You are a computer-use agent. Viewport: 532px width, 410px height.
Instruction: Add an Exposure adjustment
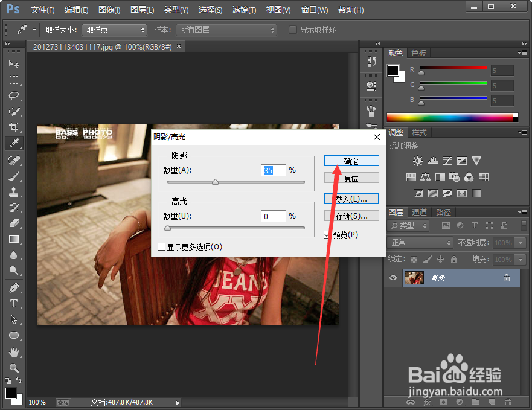pyautogui.click(x=462, y=161)
